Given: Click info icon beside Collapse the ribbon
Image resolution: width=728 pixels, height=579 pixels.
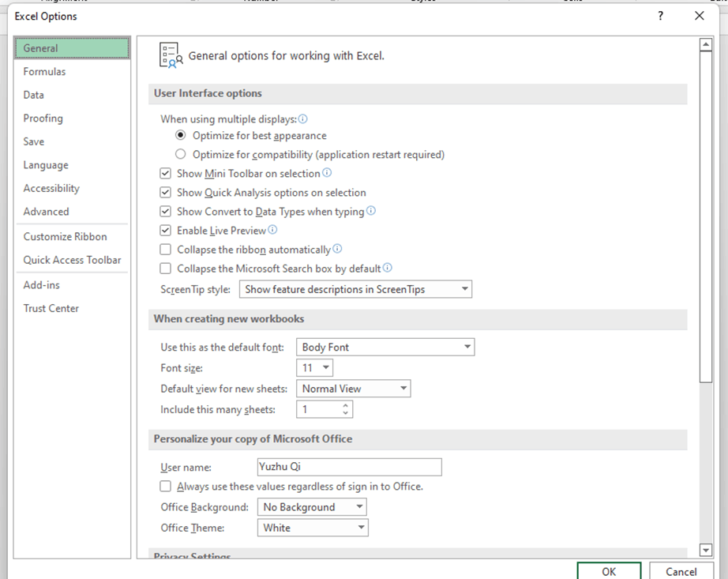Looking at the screenshot, I should 337,248.
